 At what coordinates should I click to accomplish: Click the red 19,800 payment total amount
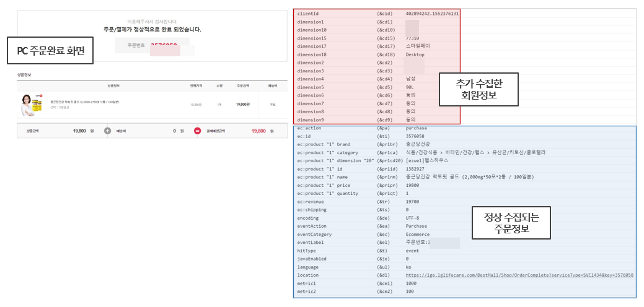258,131
